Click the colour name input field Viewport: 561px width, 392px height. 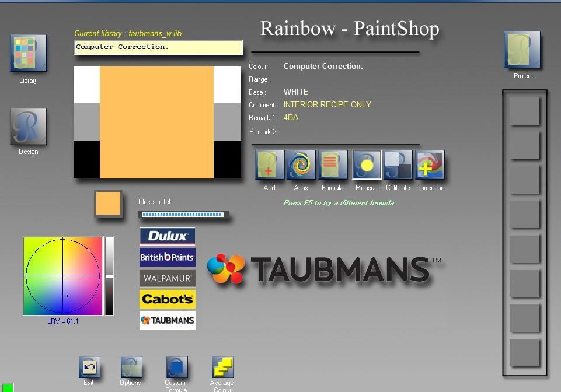(x=159, y=47)
